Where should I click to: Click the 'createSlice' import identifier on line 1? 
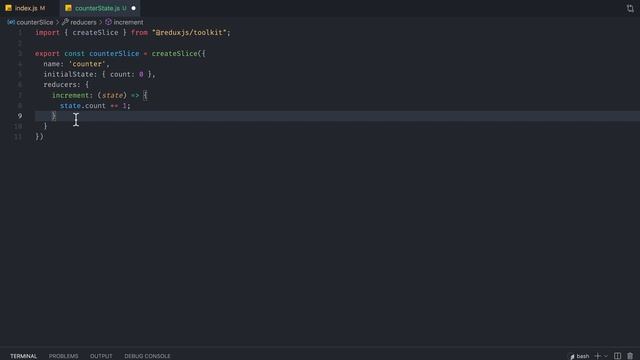pyautogui.click(x=96, y=33)
